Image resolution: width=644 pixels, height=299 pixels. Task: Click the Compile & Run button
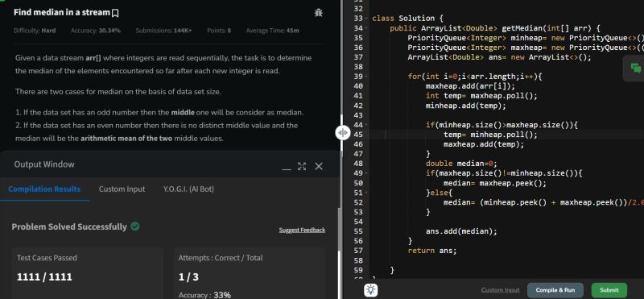[x=555, y=290]
